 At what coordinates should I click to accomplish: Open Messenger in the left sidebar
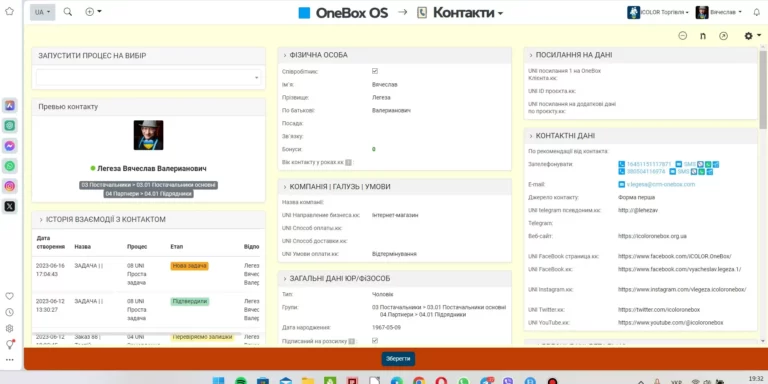pyautogui.click(x=10, y=146)
